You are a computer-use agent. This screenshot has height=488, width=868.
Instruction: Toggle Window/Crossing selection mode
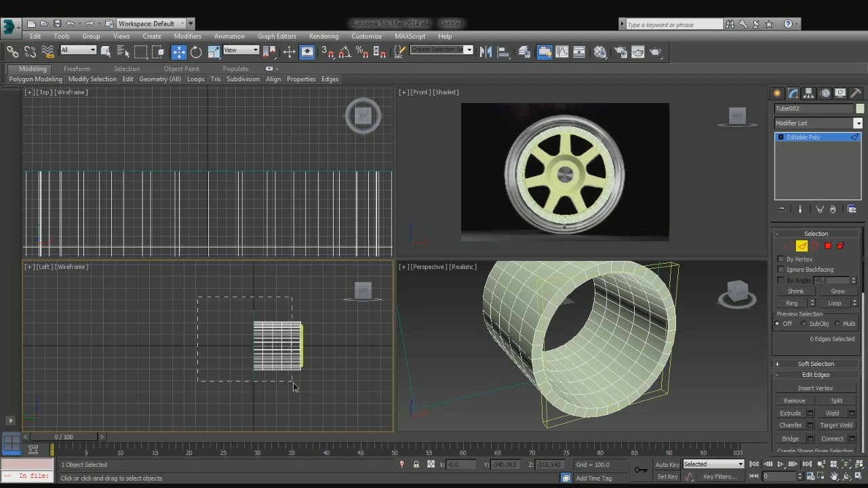(x=158, y=52)
